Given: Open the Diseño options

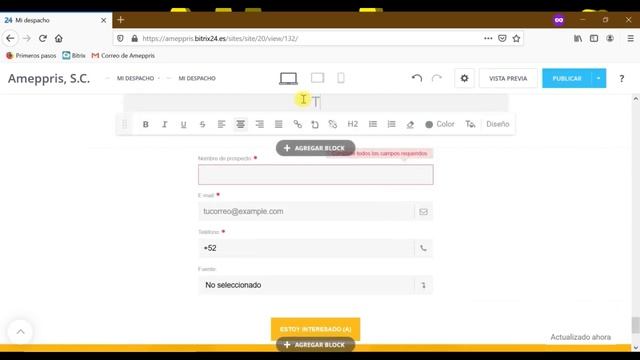Looking at the screenshot, I should [498, 124].
